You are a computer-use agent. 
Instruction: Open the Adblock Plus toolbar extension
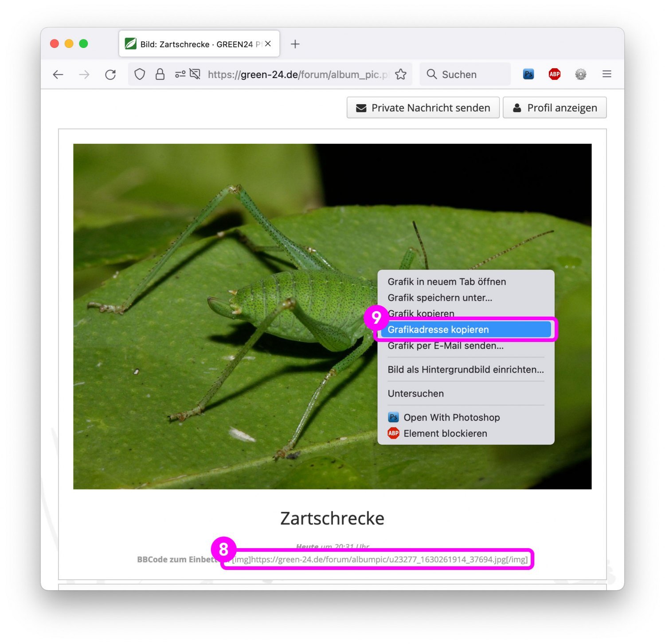(554, 75)
